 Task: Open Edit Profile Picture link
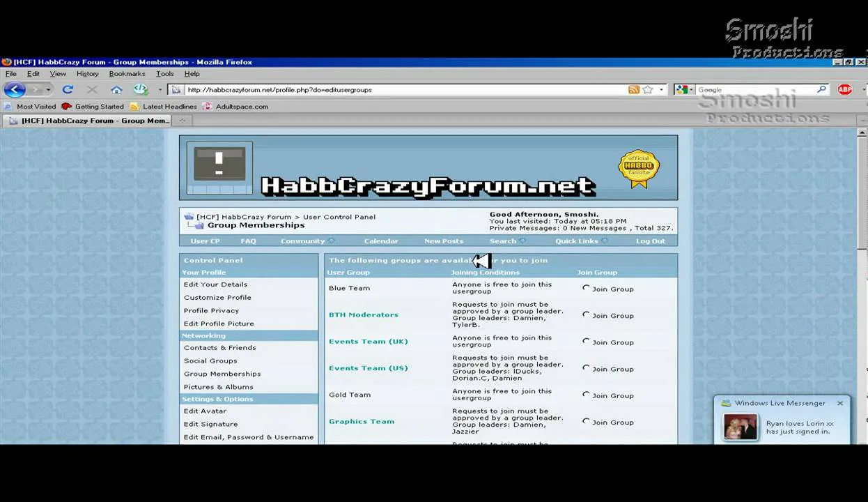(219, 324)
